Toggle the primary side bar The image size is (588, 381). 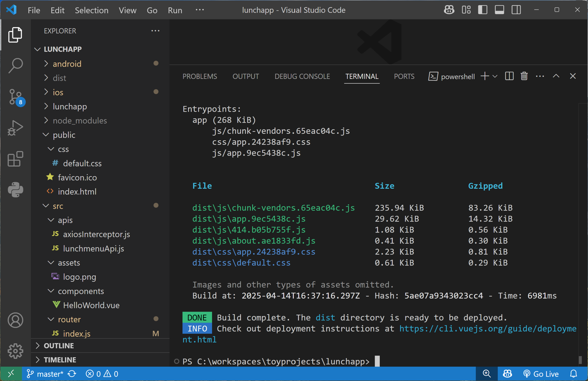483,10
